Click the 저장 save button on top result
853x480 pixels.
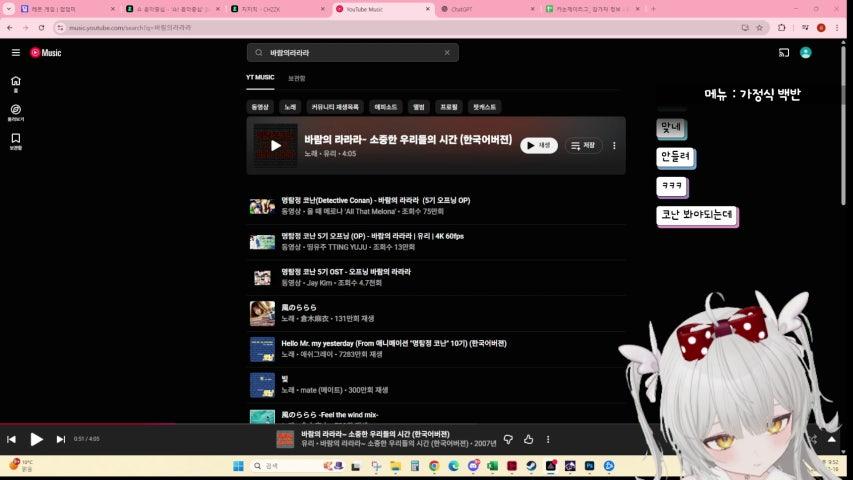point(583,145)
